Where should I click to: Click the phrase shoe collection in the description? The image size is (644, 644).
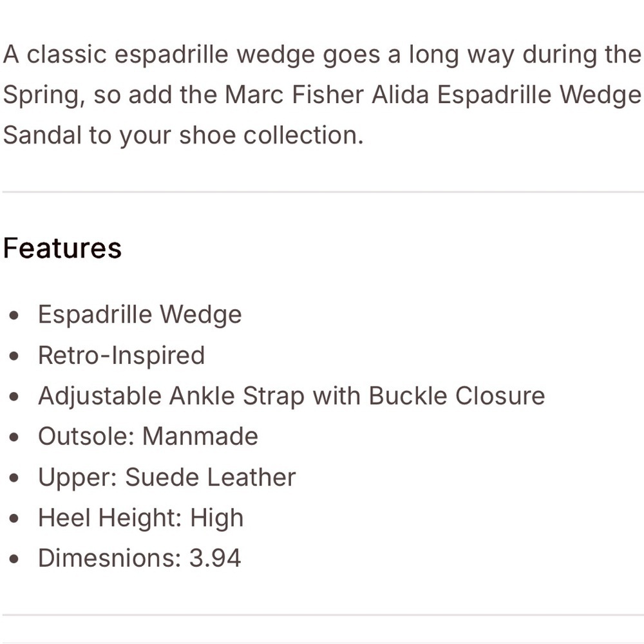(271, 135)
